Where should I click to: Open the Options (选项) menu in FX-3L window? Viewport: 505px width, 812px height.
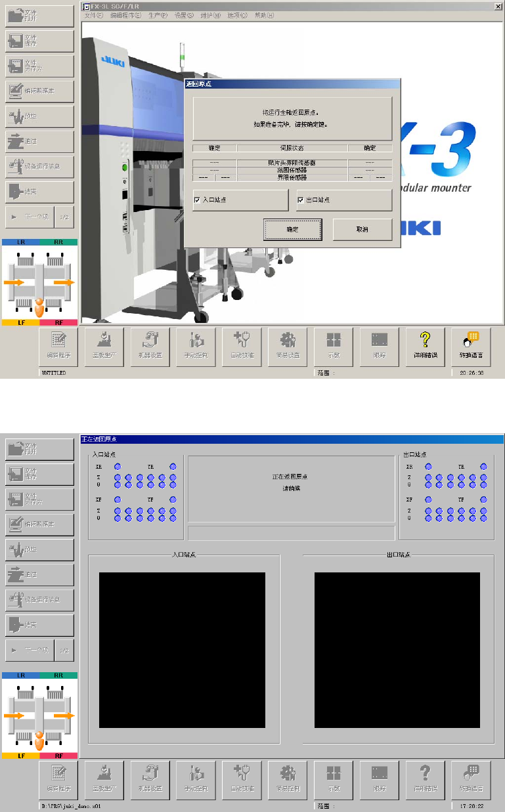(x=237, y=14)
